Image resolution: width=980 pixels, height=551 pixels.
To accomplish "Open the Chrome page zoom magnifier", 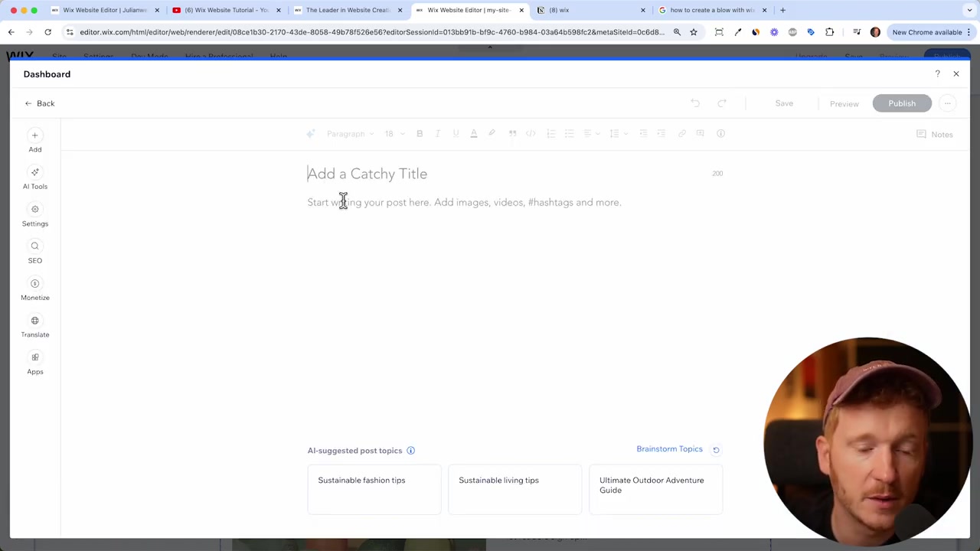I will (x=677, y=32).
